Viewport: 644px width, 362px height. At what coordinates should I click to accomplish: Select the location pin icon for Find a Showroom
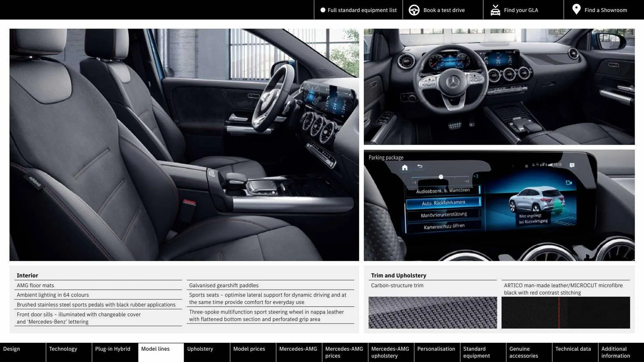[576, 9]
